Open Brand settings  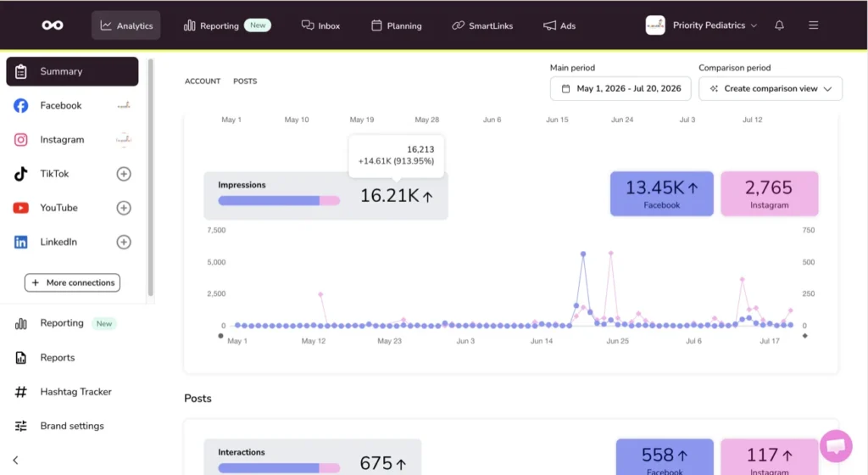click(x=73, y=426)
